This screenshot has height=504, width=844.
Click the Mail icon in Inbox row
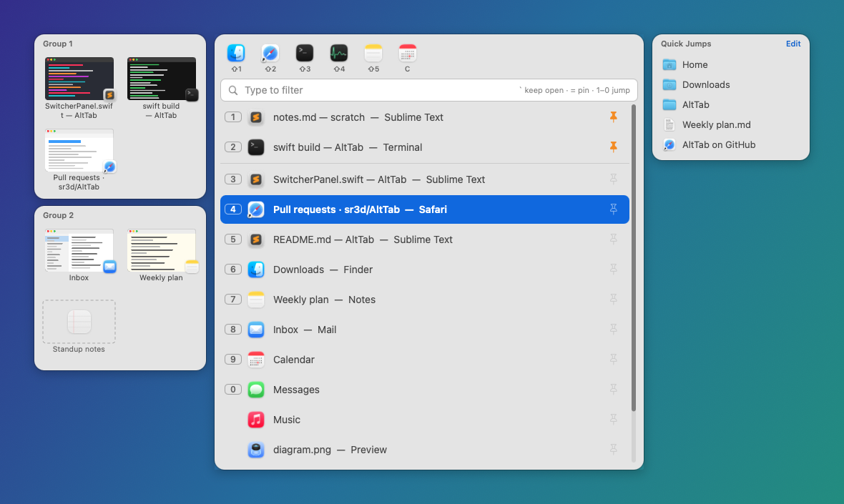click(x=256, y=330)
